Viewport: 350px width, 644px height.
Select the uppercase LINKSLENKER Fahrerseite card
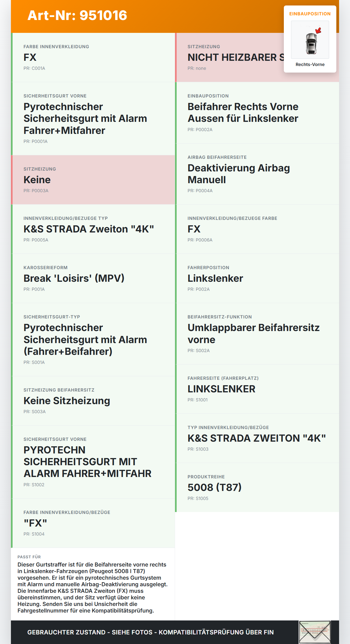coord(257,389)
